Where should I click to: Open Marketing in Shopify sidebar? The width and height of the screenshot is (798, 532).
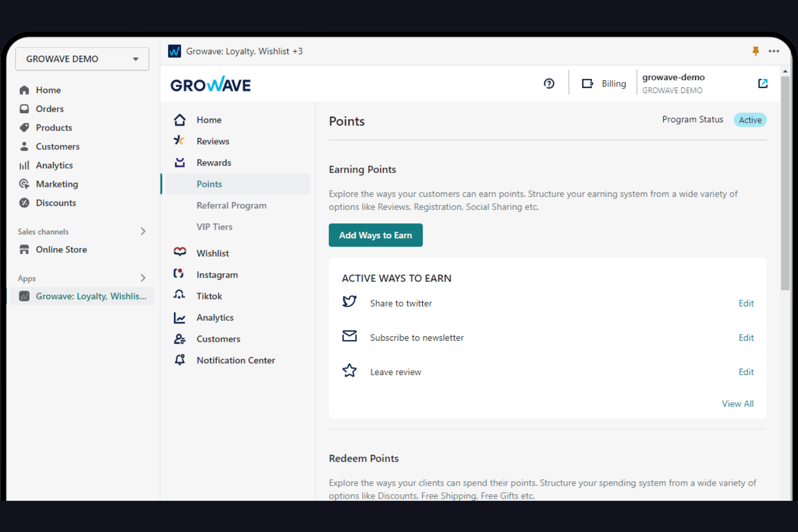(x=57, y=184)
